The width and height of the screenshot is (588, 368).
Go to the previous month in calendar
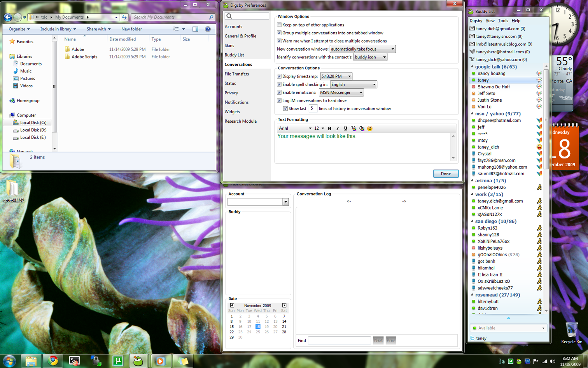[232, 305]
